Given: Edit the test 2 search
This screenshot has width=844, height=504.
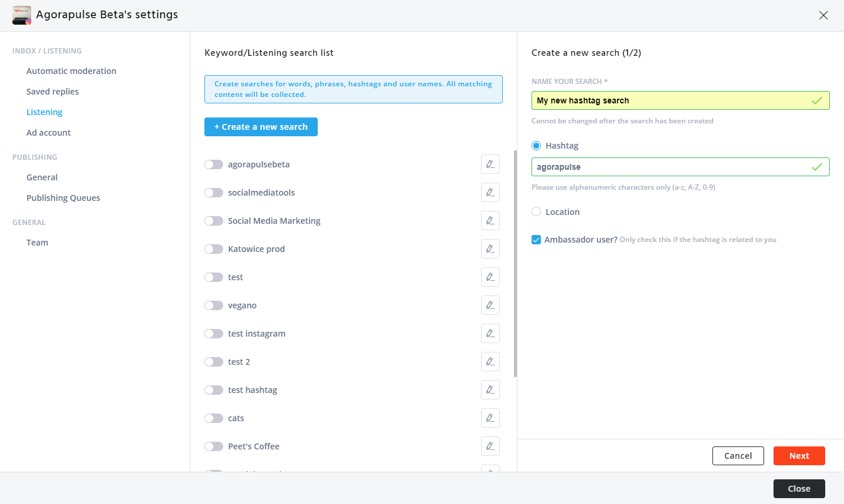Looking at the screenshot, I should (490, 362).
